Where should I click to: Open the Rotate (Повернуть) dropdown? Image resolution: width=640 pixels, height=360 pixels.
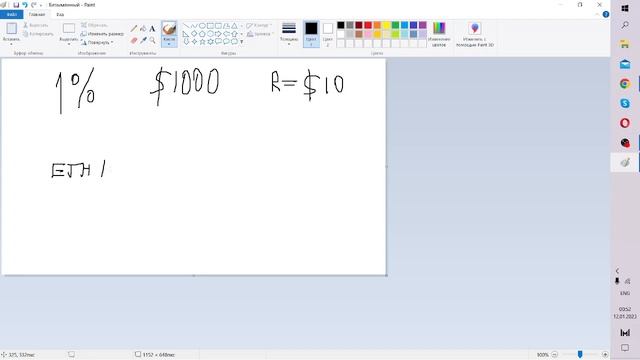point(97,42)
